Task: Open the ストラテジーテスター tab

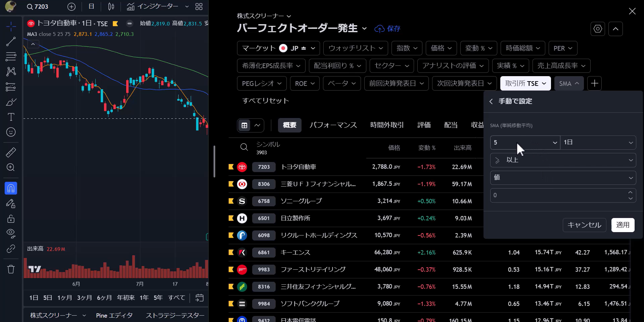Action: pos(175,316)
